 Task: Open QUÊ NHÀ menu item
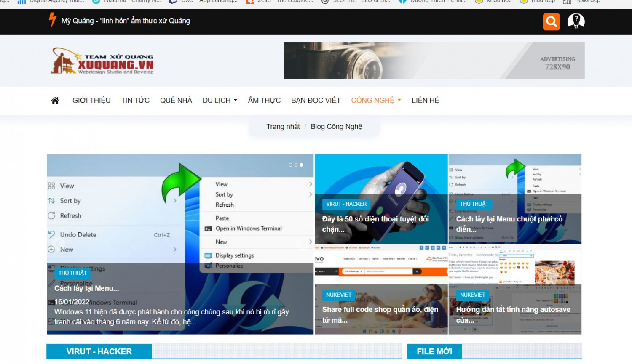click(x=176, y=101)
